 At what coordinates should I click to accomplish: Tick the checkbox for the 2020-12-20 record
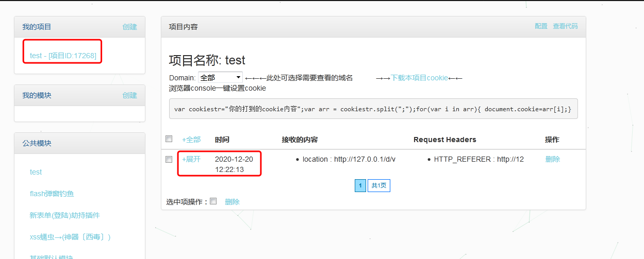(169, 160)
